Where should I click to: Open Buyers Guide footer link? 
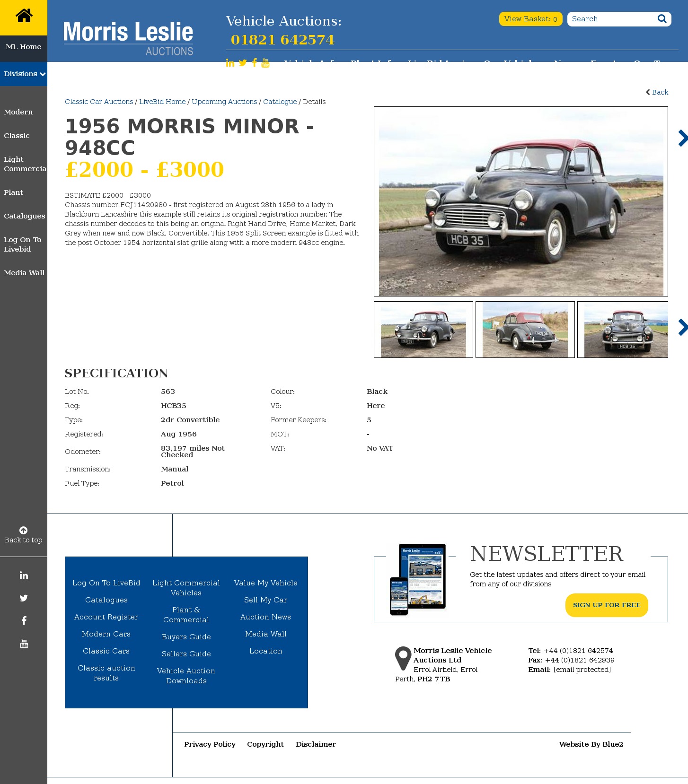pyautogui.click(x=186, y=637)
